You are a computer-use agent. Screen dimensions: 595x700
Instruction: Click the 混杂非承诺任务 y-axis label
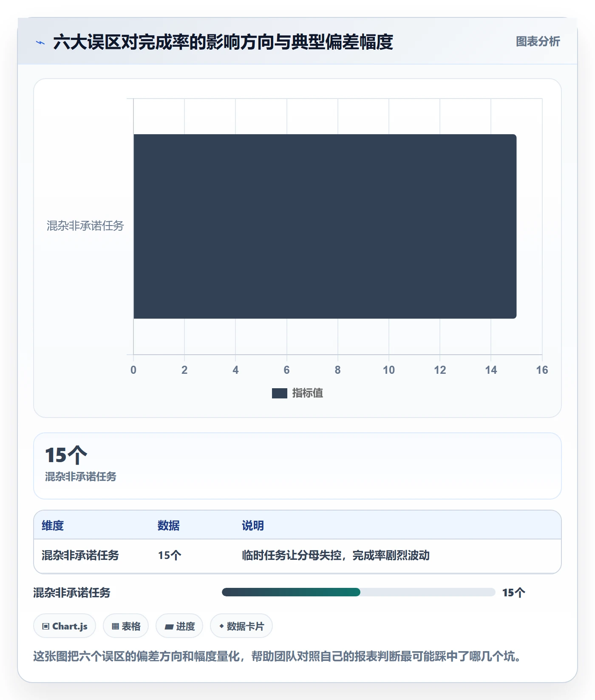coord(85,226)
